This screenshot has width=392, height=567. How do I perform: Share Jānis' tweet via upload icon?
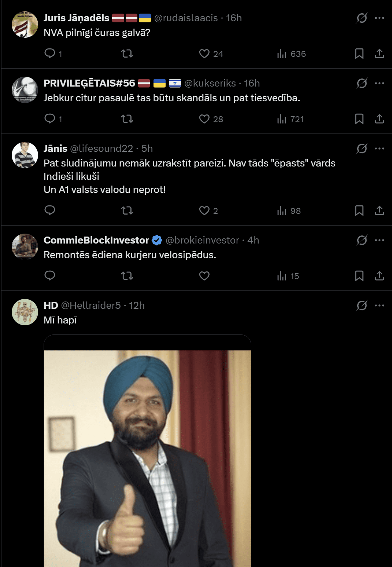pos(380,211)
